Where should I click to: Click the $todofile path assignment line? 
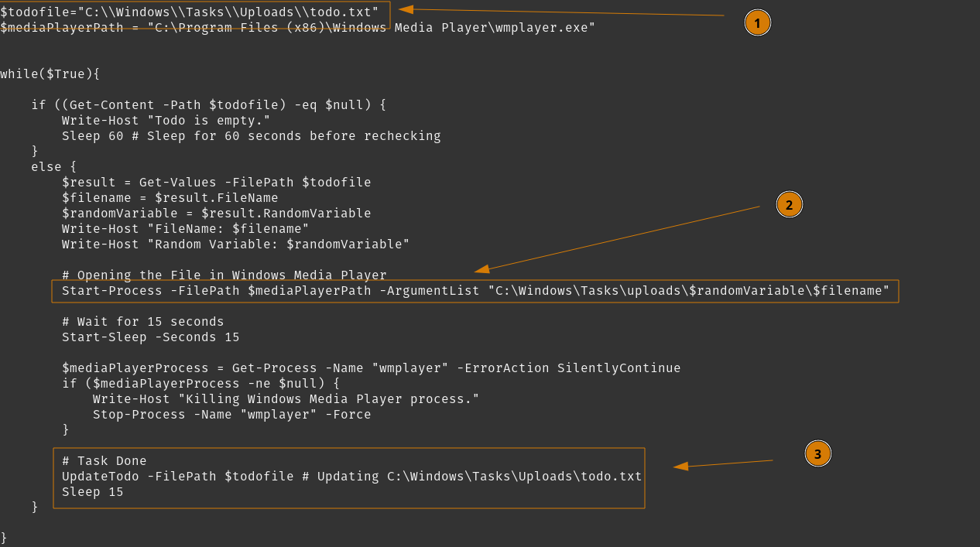point(190,12)
